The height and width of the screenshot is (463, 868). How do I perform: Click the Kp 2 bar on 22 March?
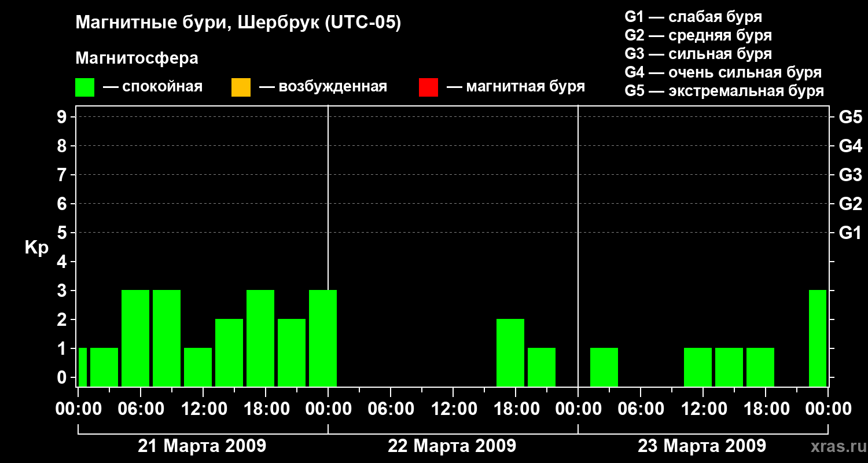click(510, 352)
